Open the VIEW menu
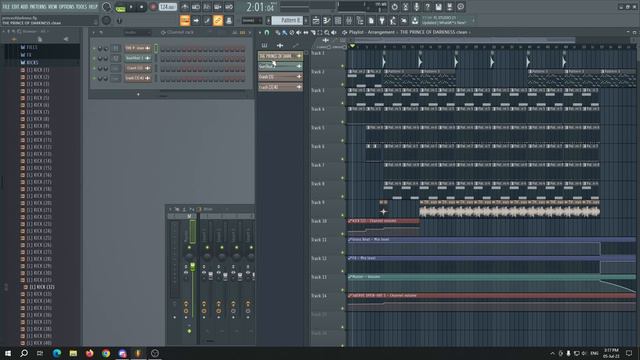Viewport: 640px width, 360px height. point(53,7)
